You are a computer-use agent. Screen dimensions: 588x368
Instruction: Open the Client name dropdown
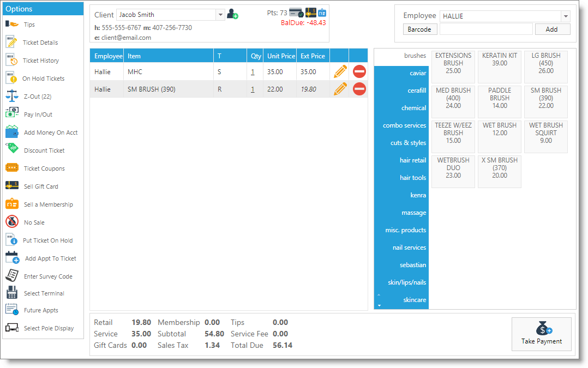pos(219,15)
